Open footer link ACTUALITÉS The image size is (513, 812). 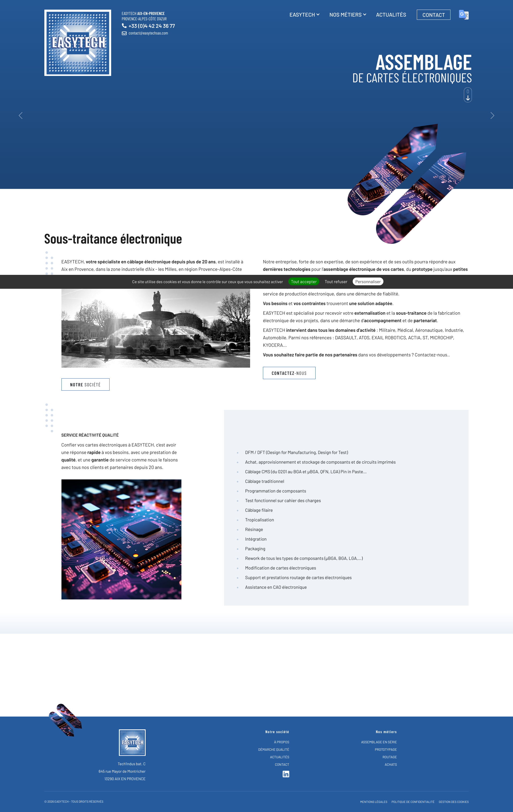[x=279, y=757]
